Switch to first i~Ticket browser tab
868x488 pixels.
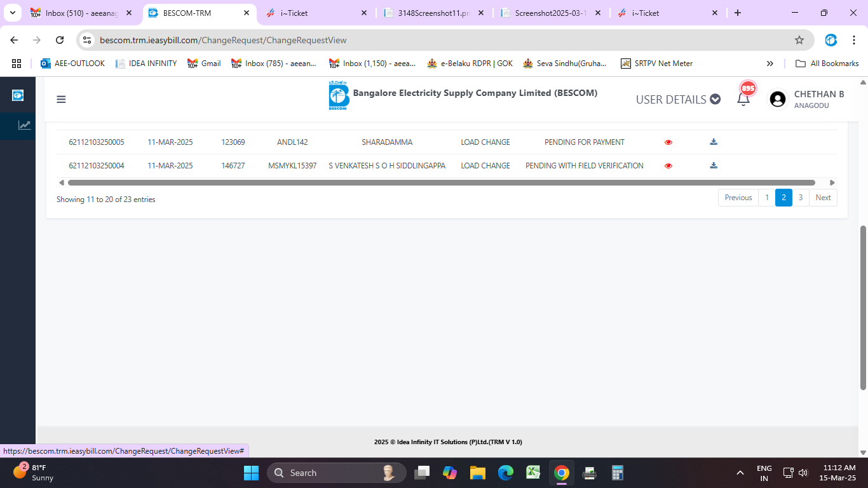click(316, 13)
